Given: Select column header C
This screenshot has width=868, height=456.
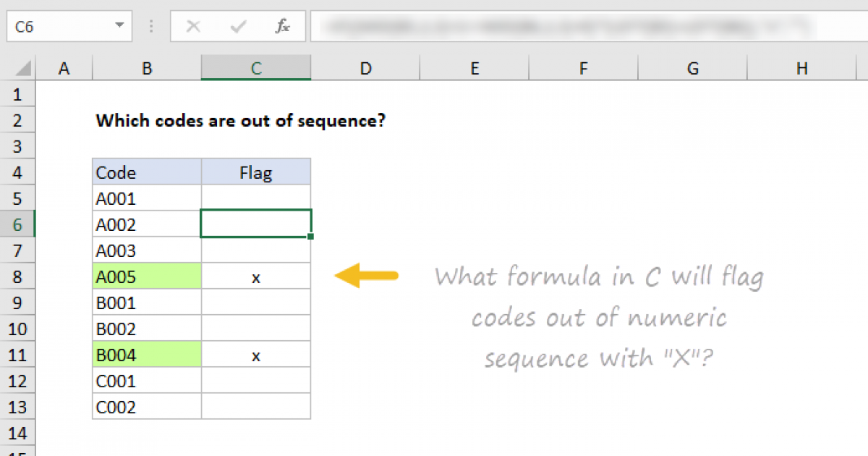Looking at the screenshot, I should pos(255,67).
